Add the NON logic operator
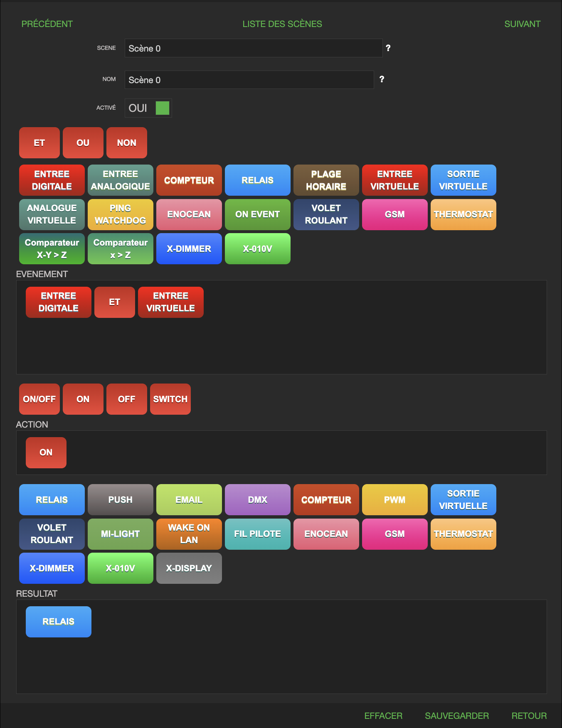Image resolution: width=562 pixels, height=728 pixels. [x=126, y=143]
